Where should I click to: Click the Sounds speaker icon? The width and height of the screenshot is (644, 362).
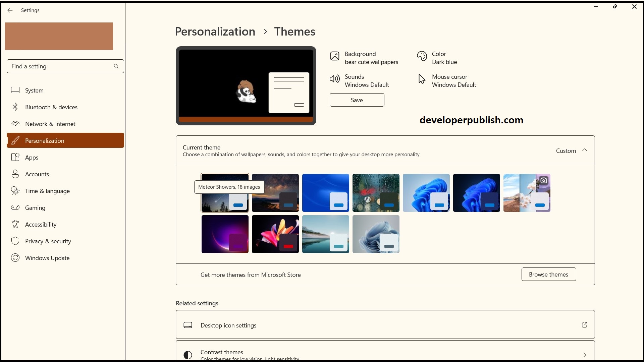coord(335,79)
